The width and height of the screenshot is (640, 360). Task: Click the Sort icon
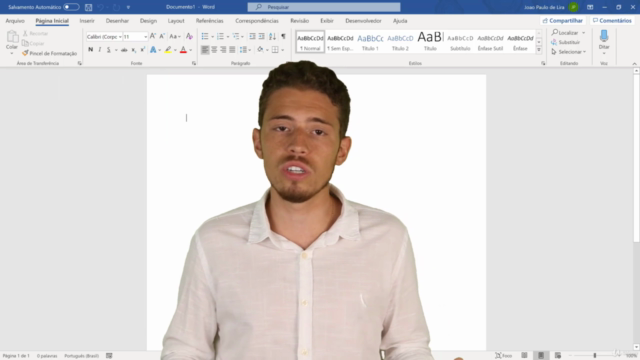272,37
